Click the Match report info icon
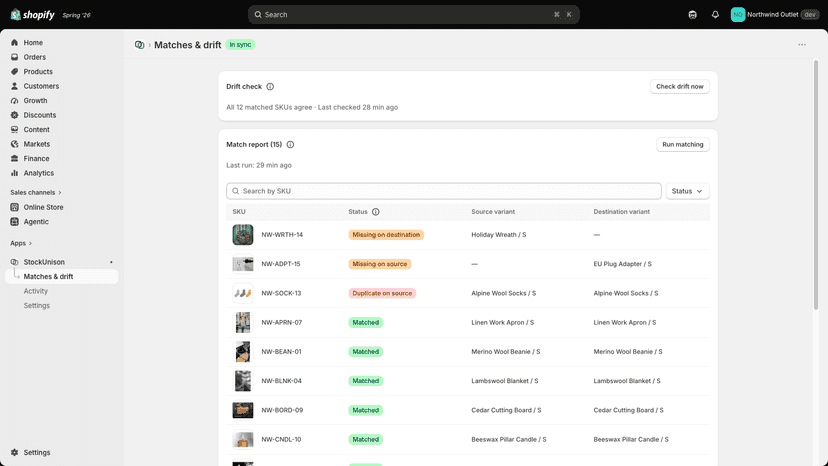828x466 pixels. (290, 145)
